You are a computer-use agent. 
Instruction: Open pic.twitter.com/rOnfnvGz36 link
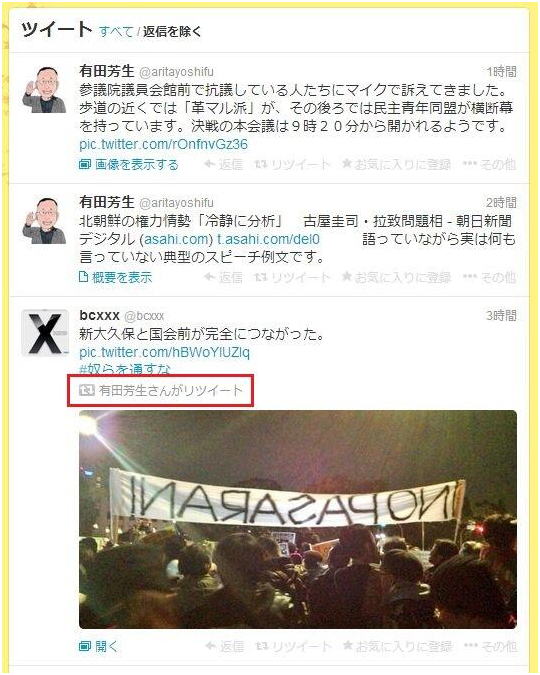tap(164, 144)
